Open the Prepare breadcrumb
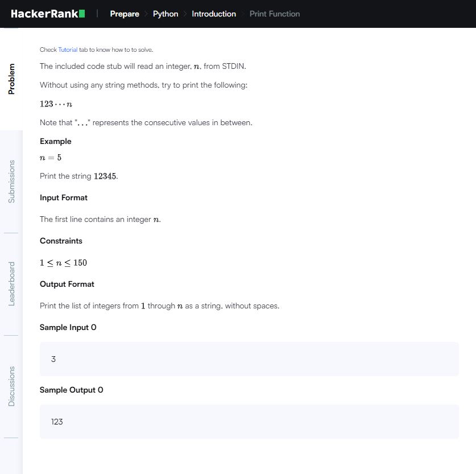The width and height of the screenshot is (476, 474). point(125,14)
